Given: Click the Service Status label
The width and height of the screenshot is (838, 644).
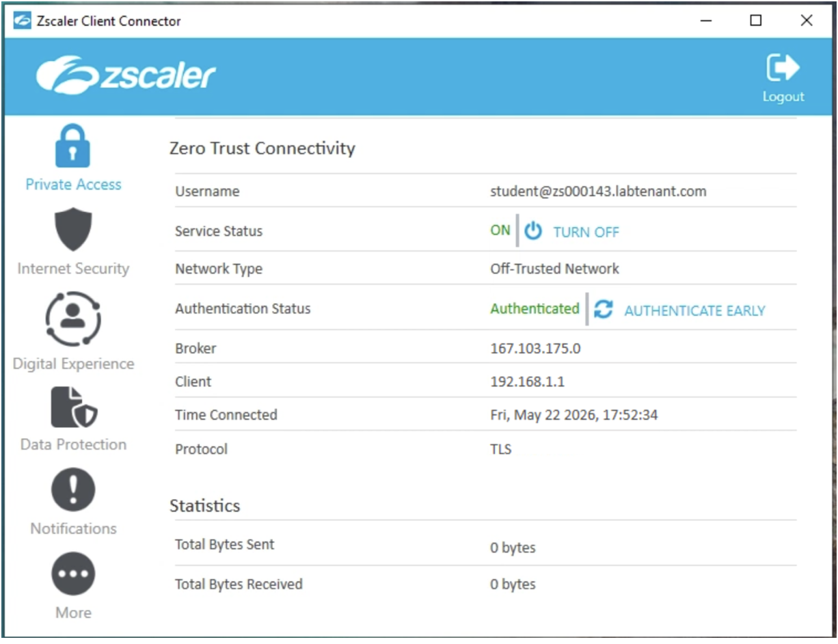Looking at the screenshot, I should click(x=219, y=231).
